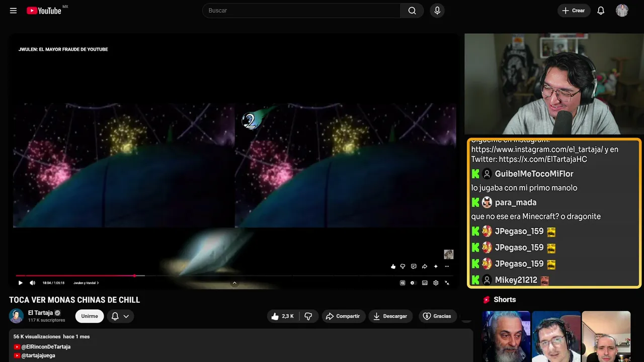Dislike the video below the title
Screen dimensions: 644x362
(308, 316)
